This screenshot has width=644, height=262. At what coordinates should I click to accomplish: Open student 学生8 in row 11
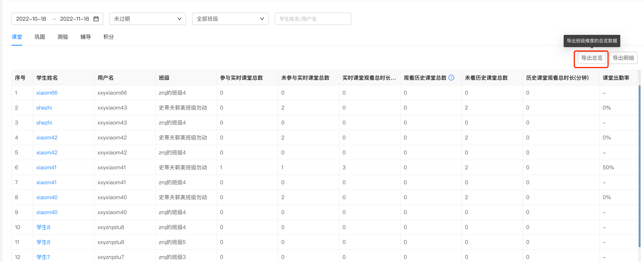coord(43,242)
